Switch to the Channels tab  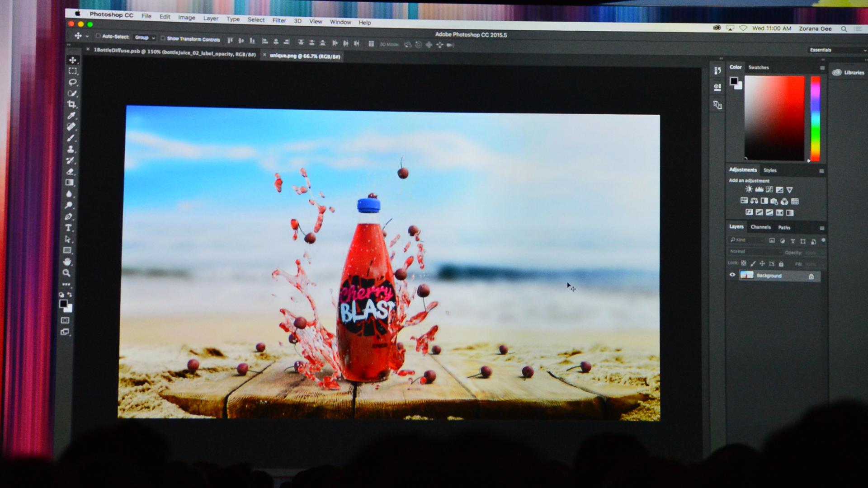coord(760,227)
